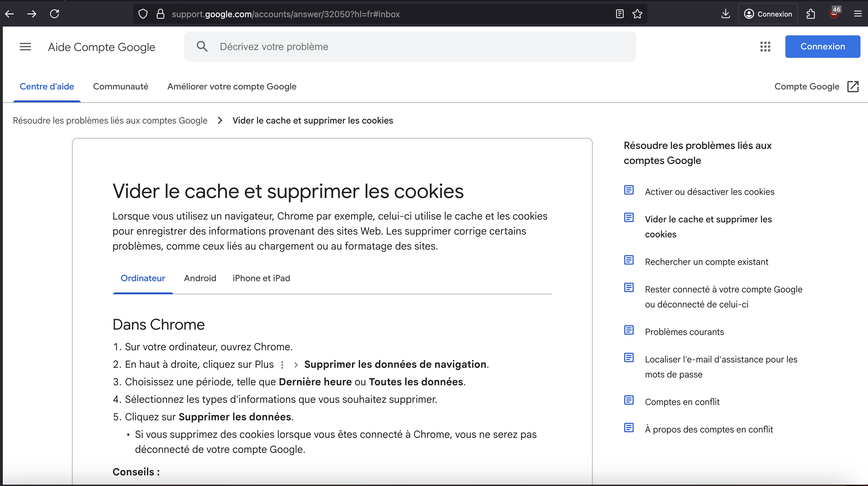The height and width of the screenshot is (486, 868).
Task: Open the Communauté tab
Action: pyautogui.click(x=120, y=87)
